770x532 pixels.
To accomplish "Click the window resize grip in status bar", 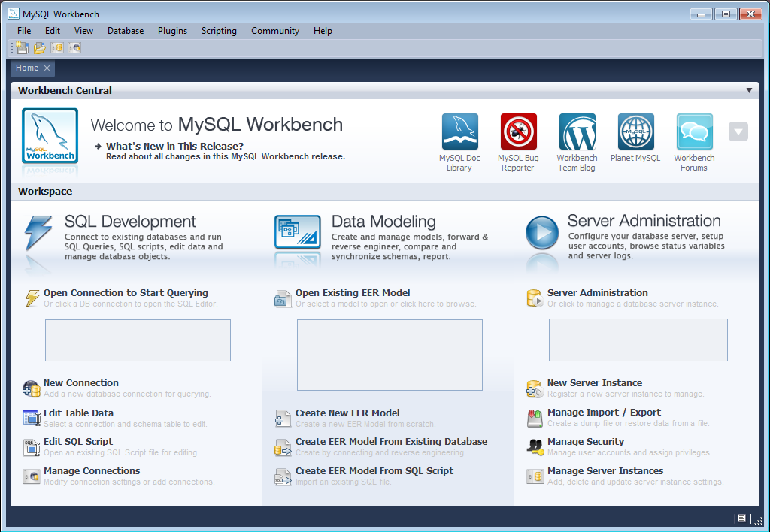I will (759, 520).
